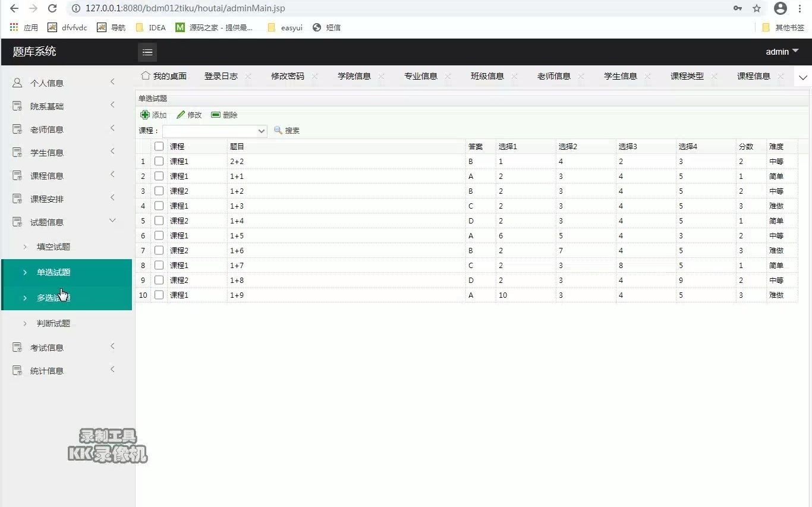The height and width of the screenshot is (507, 812).
Task: Open the Chrome profile avatar icon
Action: click(x=780, y=8)
